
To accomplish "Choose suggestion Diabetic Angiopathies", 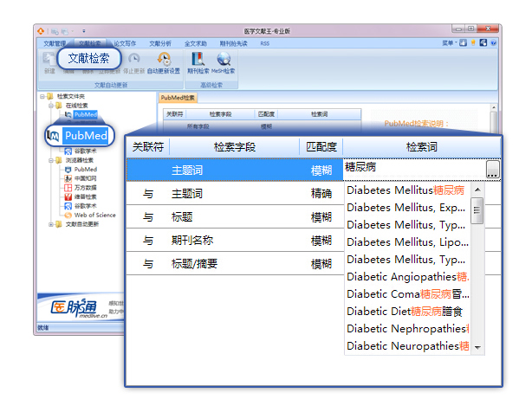I will point(406,276).
